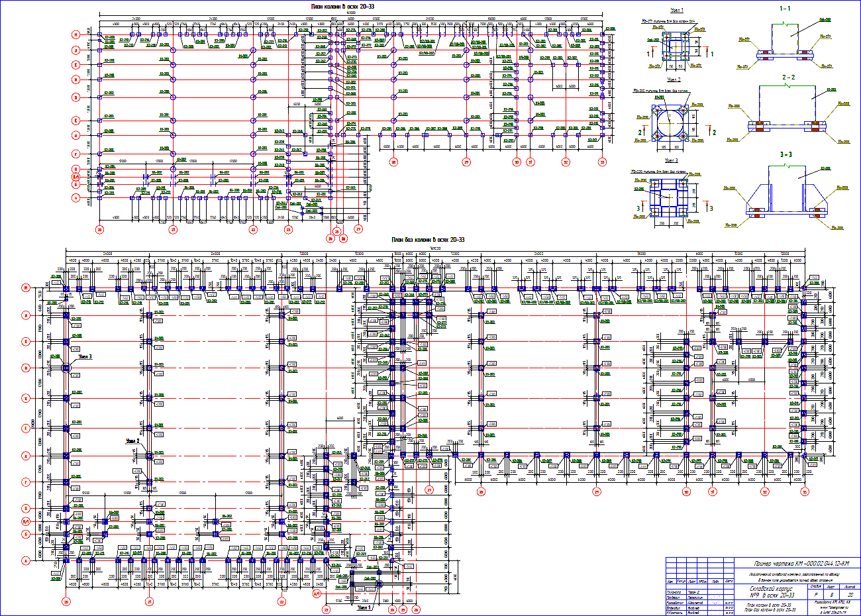
Task: Click the "Изм" column header in the title block
Action: point(670,582)
